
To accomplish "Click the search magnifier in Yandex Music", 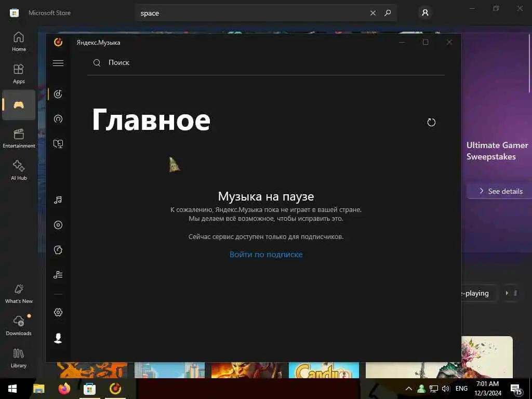I will pos(97,63).
